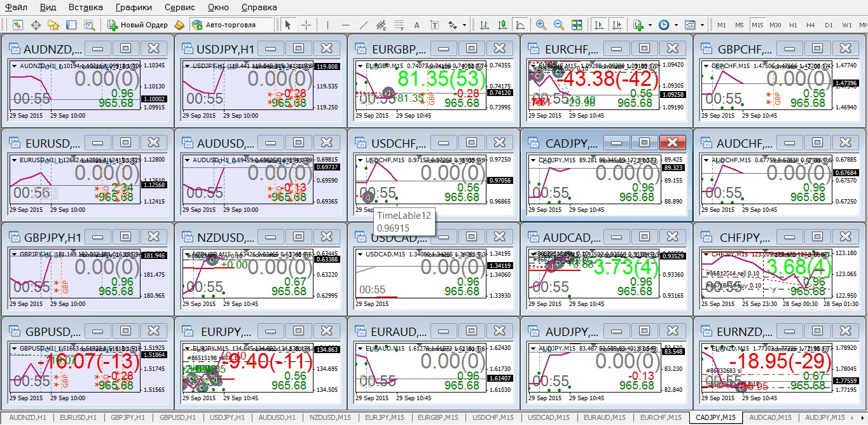
Task: Open the Графики menu
Action: (x=134, y=7)
